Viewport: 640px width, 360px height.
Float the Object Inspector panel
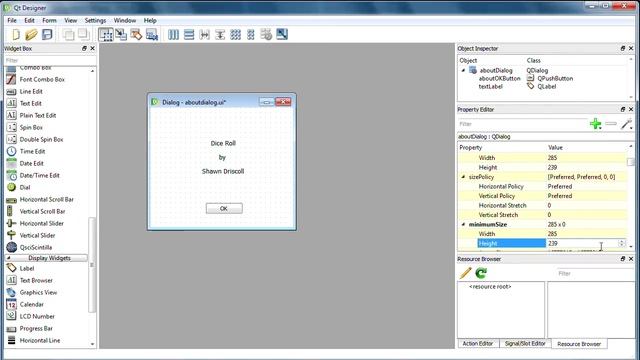click(x=623, y=48)
